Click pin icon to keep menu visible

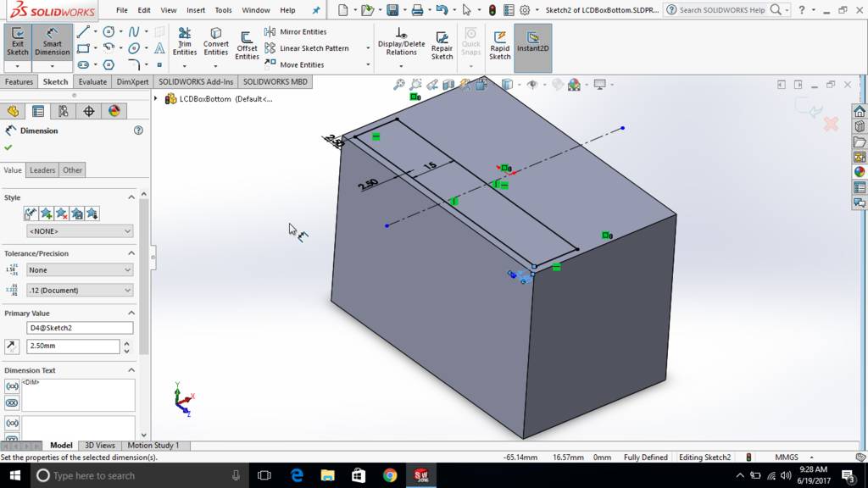point(316,10)
